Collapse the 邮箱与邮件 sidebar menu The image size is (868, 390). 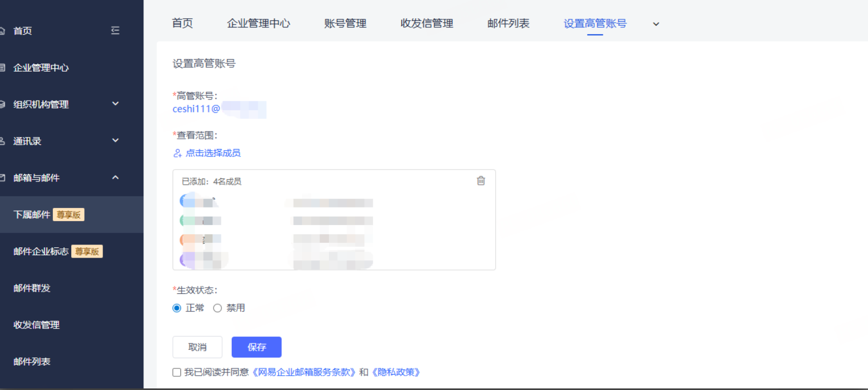tap(116, 178)
